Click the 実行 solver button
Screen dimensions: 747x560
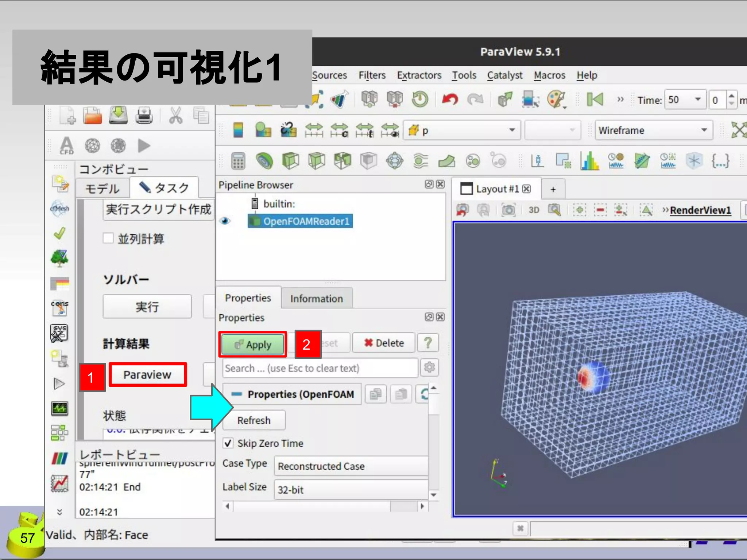(x=147, y=306)
